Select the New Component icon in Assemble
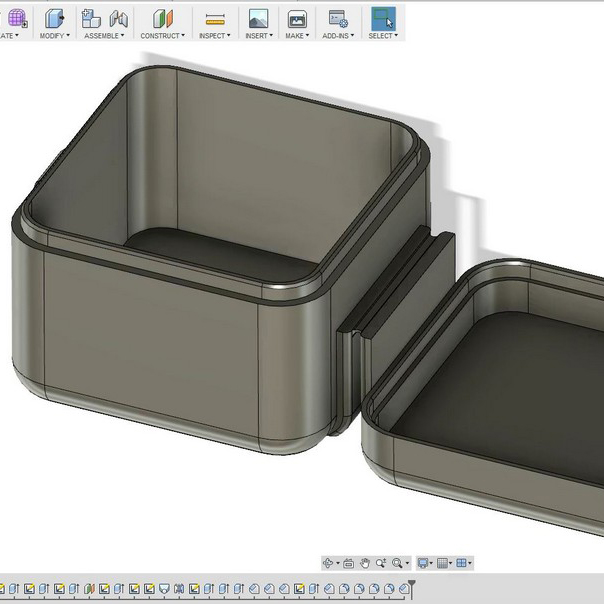 click(x=91, y=18)
